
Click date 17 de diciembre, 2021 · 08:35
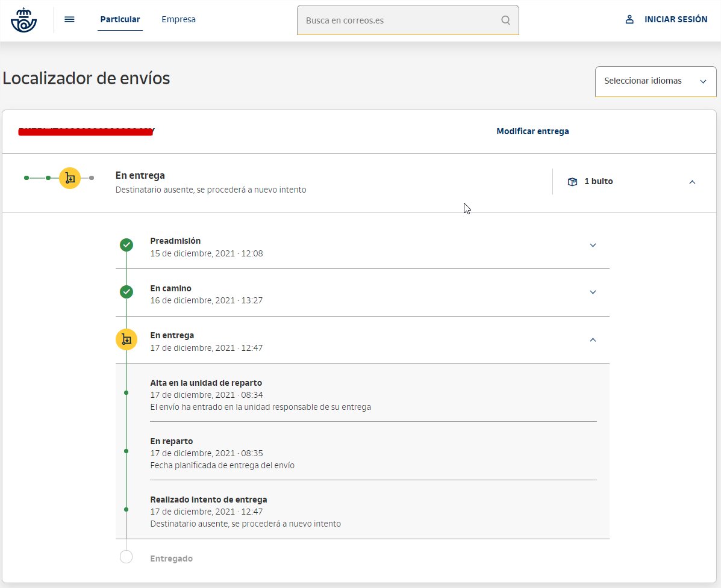click(207, 453)
